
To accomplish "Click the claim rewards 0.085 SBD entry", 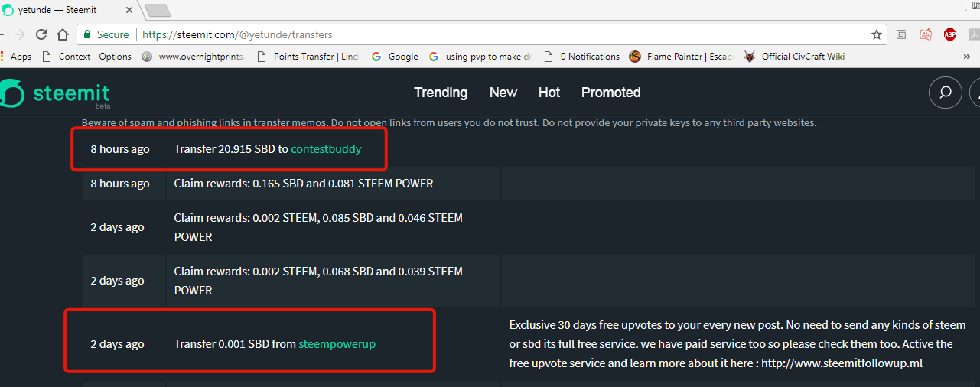I will (318, 227).
